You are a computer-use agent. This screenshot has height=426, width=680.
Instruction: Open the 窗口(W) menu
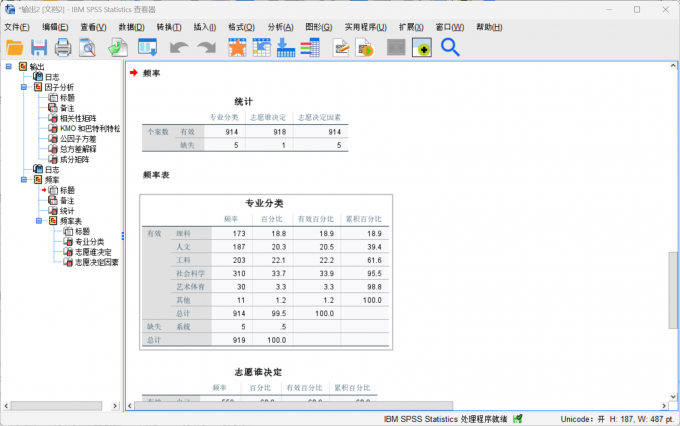450,27
